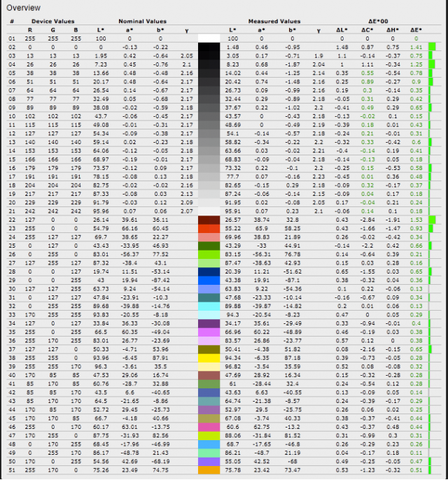This screenshot has height=480, width=448.
Task: Click the salmon pink patch in row 24
Action: pyautogui.click(x=209, y=237)
